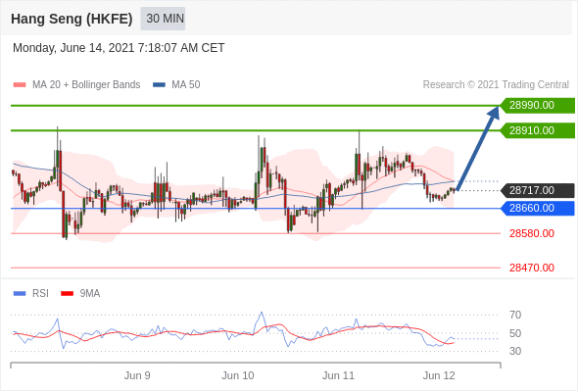Click the blue RSI legend swatch

[x=20, y=294]
